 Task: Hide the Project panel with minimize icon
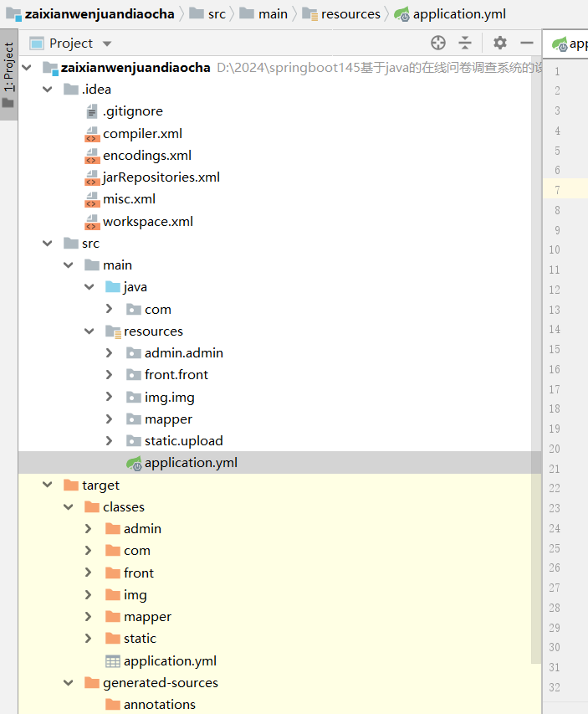[x=526, y=43]
